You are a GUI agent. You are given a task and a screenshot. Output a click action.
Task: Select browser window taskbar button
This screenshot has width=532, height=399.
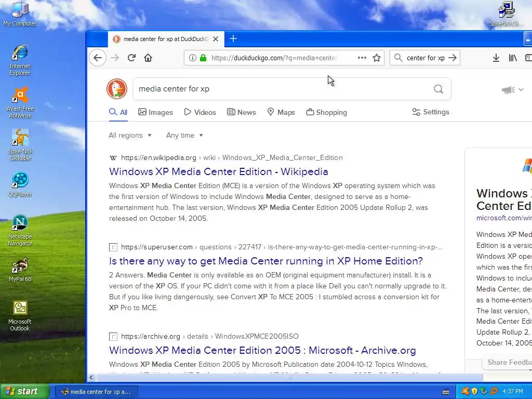point(96,392)
